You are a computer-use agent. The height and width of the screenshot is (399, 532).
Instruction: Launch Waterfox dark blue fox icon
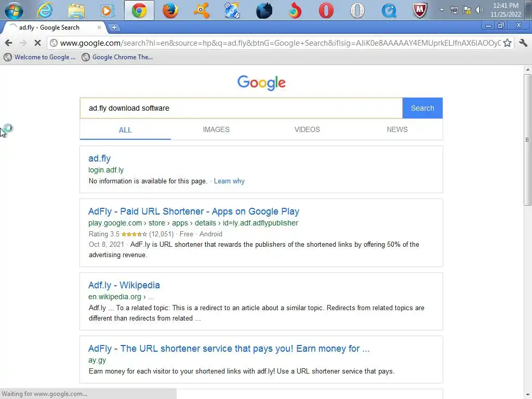[264, 10]
